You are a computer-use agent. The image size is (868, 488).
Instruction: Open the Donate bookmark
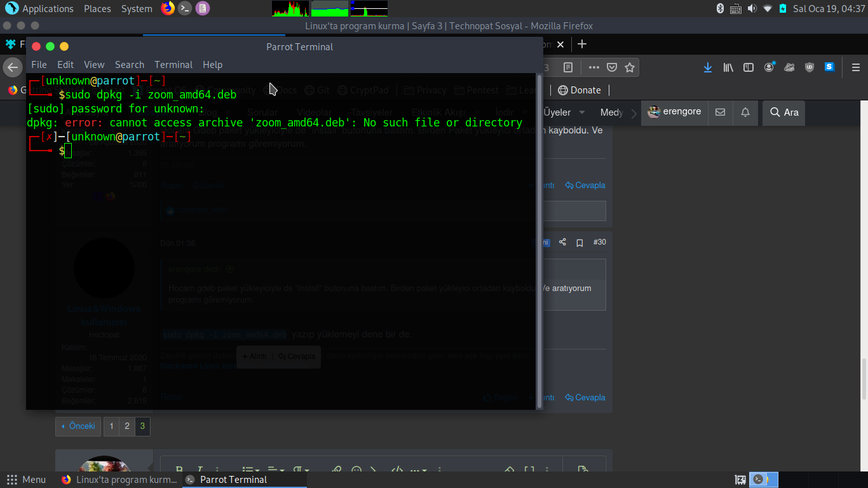(580, 90)
